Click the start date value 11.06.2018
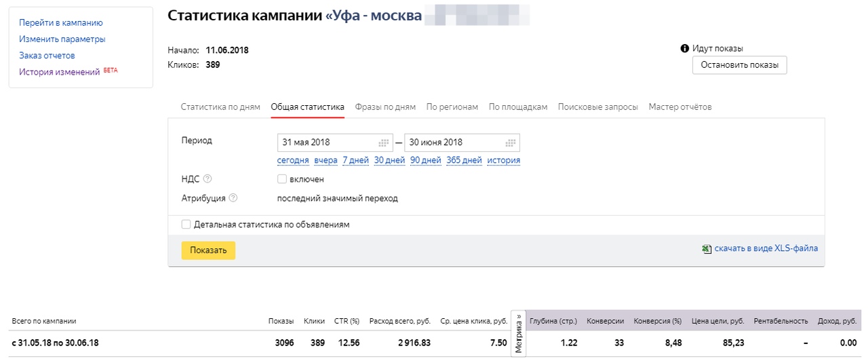Viewport: 868px width, 361px height. (x=227, y=51)
